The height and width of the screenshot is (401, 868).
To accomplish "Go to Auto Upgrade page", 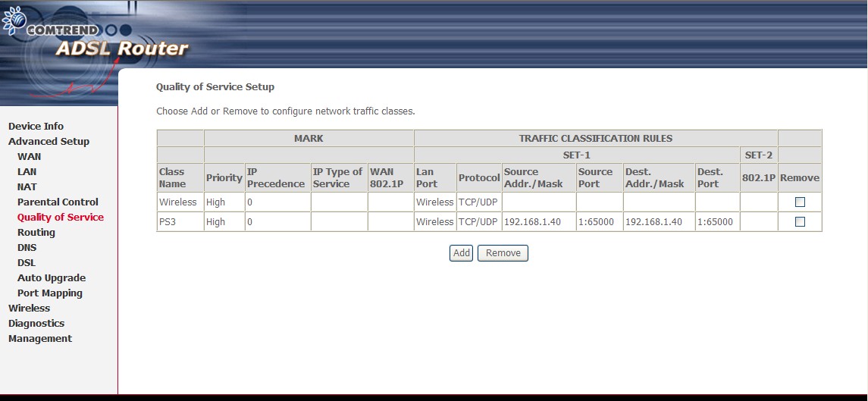I will coord(51,278).
